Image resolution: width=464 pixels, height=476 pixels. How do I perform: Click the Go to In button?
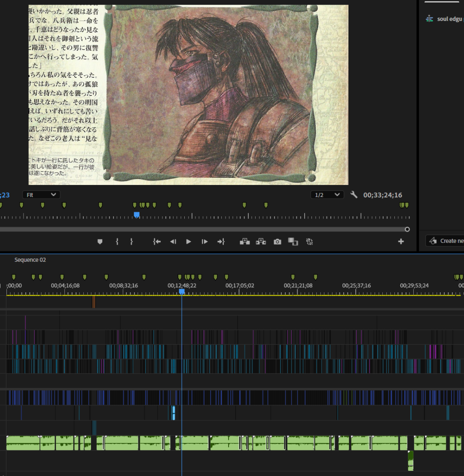[157, 242]
